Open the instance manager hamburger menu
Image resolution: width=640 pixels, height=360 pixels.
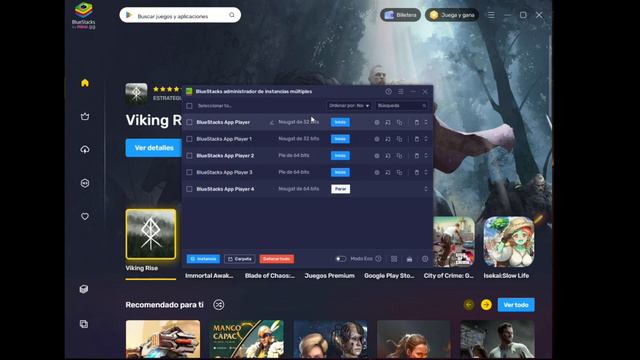pyautogui.click(x=401, y=91)
